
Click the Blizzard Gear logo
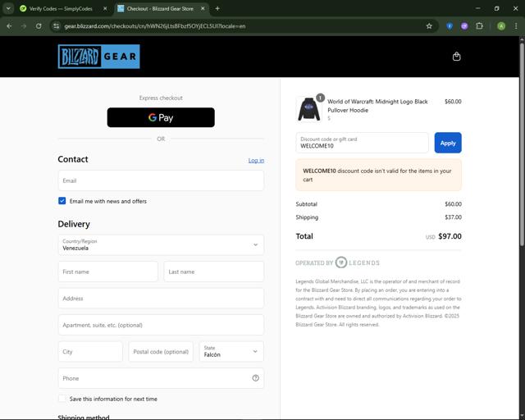pos(98,57)
